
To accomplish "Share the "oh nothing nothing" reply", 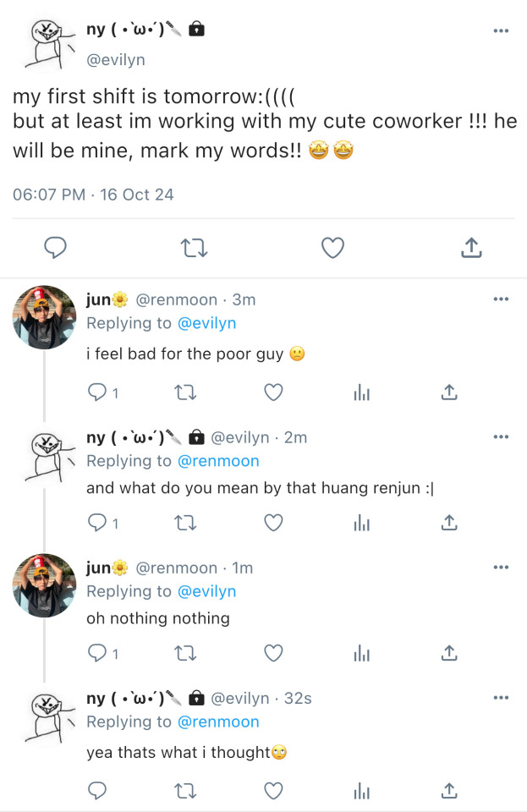I will (450, 653).
